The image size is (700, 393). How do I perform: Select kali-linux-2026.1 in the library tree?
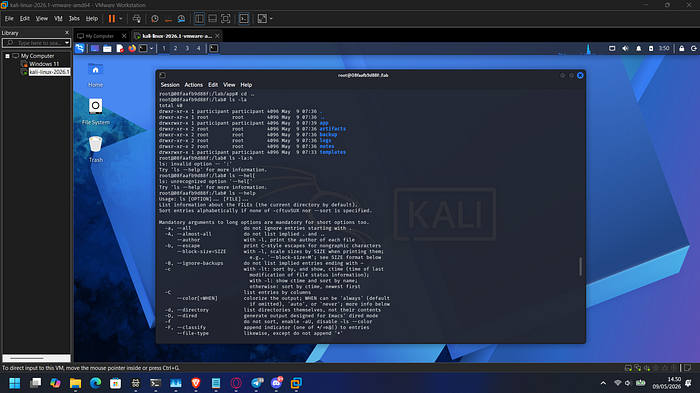tap(49, 72)
